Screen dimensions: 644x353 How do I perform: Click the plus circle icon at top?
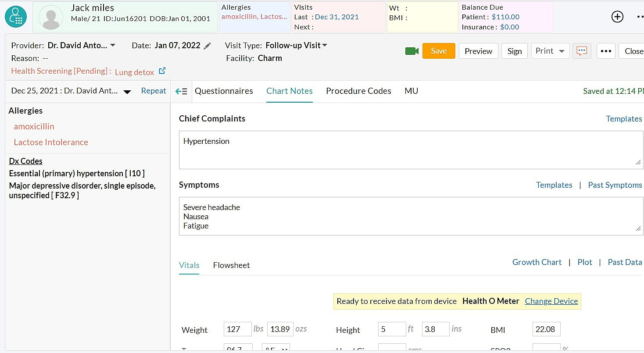(x=617, y=17)
